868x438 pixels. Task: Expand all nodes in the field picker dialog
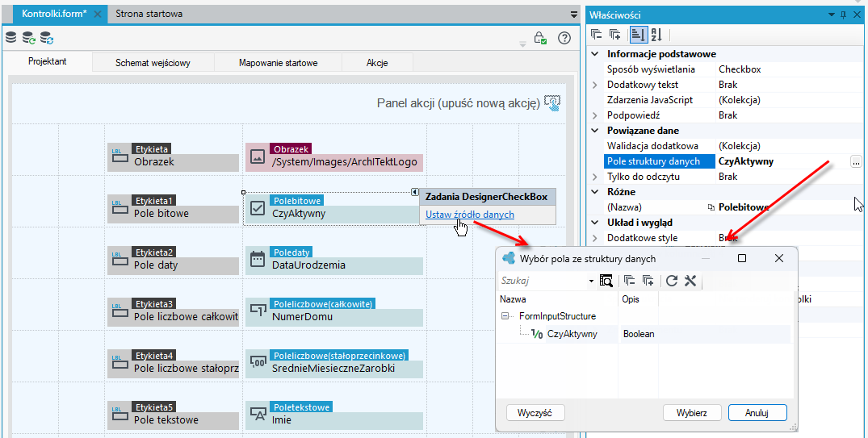pos(648,281)
